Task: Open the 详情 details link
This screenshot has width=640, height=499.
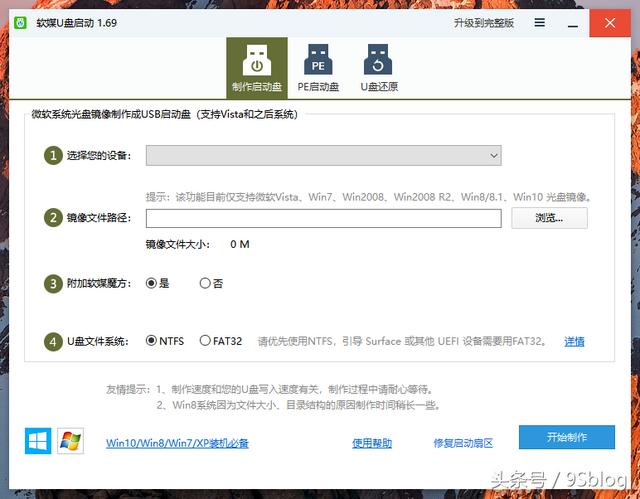Action: point(574,342)
